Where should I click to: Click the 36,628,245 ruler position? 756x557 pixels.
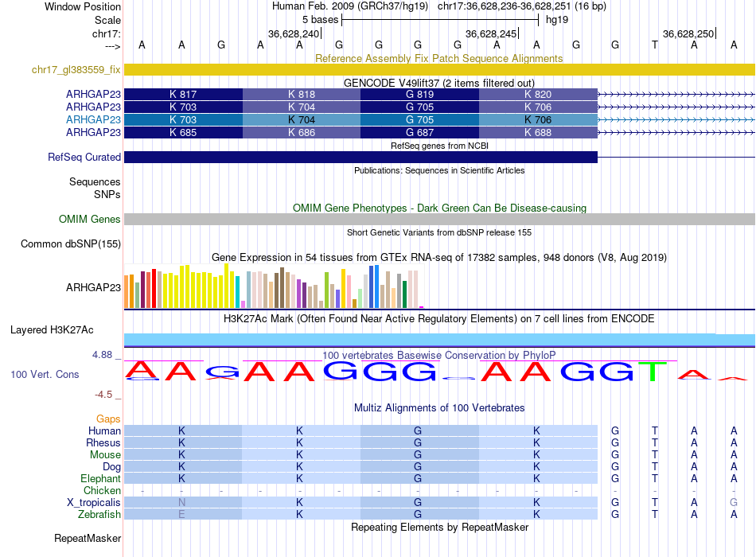pos(491,33)
